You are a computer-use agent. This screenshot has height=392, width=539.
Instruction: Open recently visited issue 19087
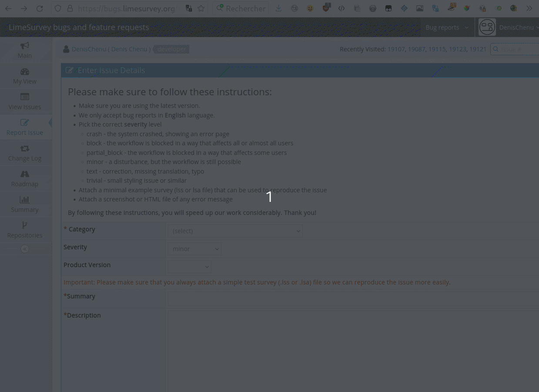tap(417, 49)
